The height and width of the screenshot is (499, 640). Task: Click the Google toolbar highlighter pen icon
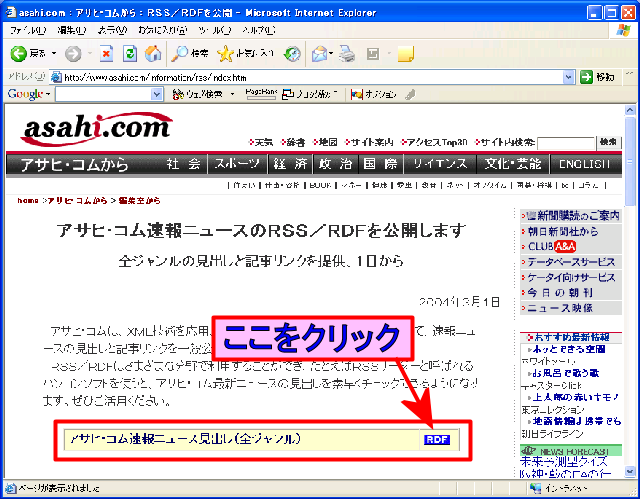[x=410, y=94]
